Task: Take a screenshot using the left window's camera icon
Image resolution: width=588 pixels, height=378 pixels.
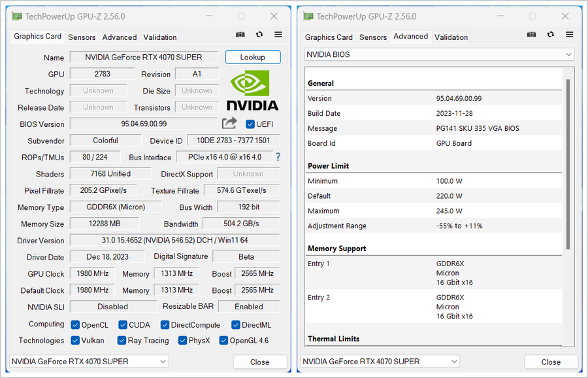Action: pyautogui.click(x=240, y=35)
